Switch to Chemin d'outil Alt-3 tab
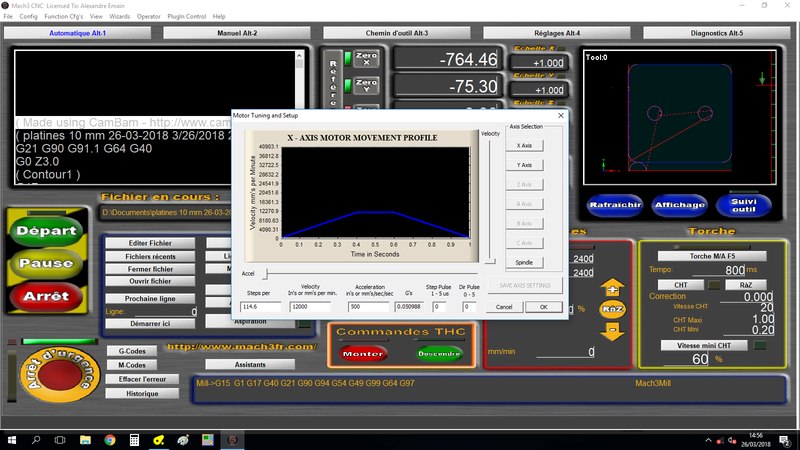The width and height of the screenshot is (800, 450). coord(396,33)
